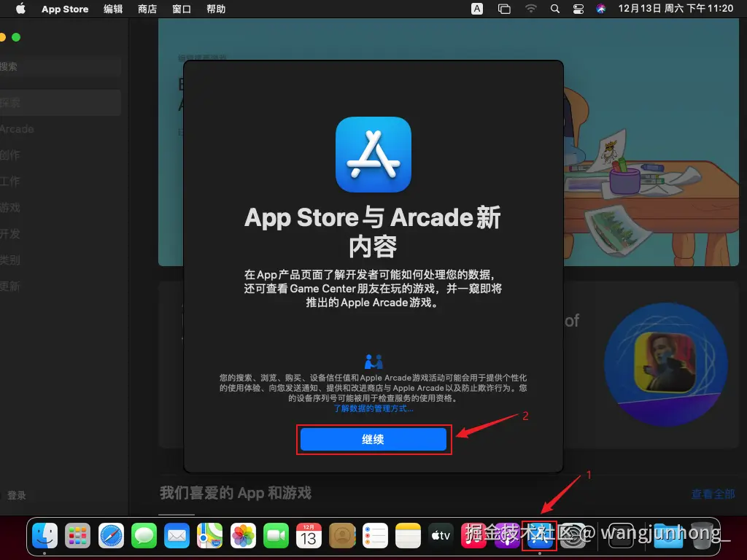Open Spotlight search from the menu bar
The height and width of the screenshot is (560, 747).
(555, 9)
